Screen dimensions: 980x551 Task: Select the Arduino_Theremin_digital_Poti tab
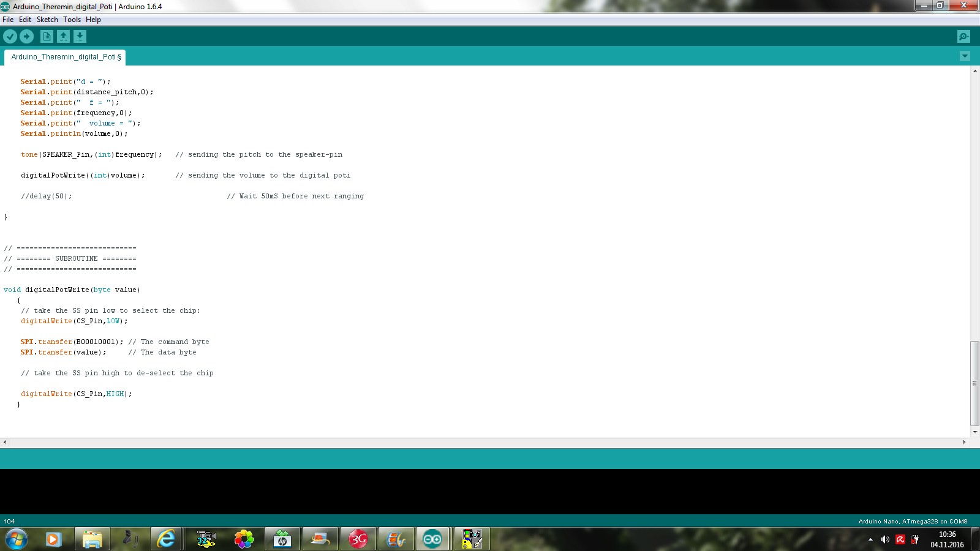pos(66,57)
